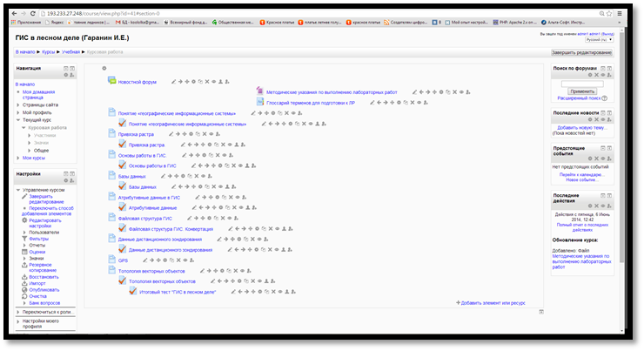The height and width of the screenshot is (351, 644).
Task: Expand the Страницы сайта tree node
Action: point(18,105)
